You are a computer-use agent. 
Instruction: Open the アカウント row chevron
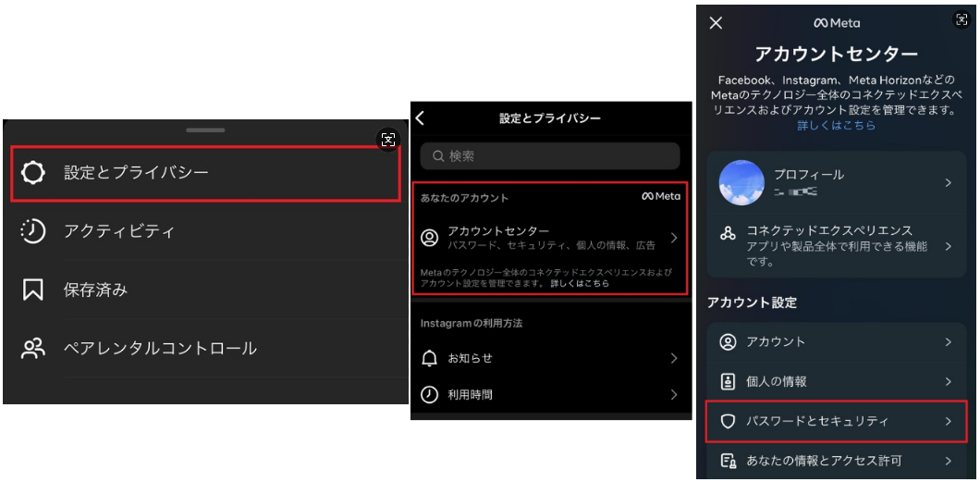(x=949, y=342)
